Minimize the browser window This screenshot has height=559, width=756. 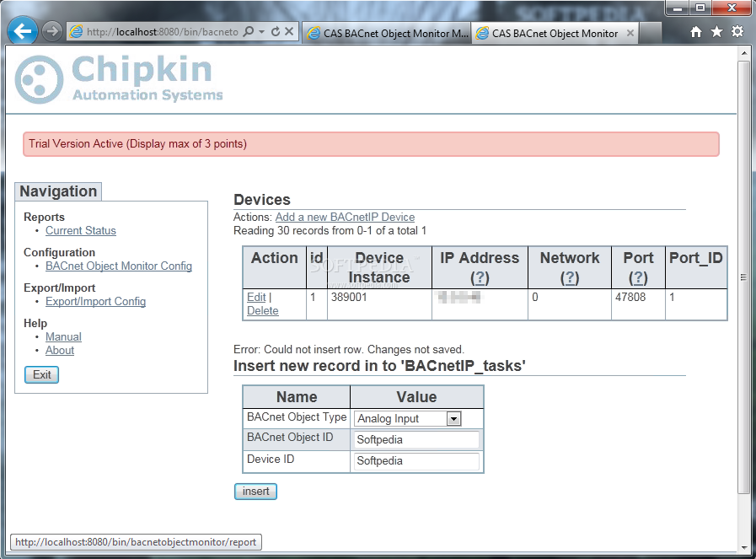click(x=678, y=8)
